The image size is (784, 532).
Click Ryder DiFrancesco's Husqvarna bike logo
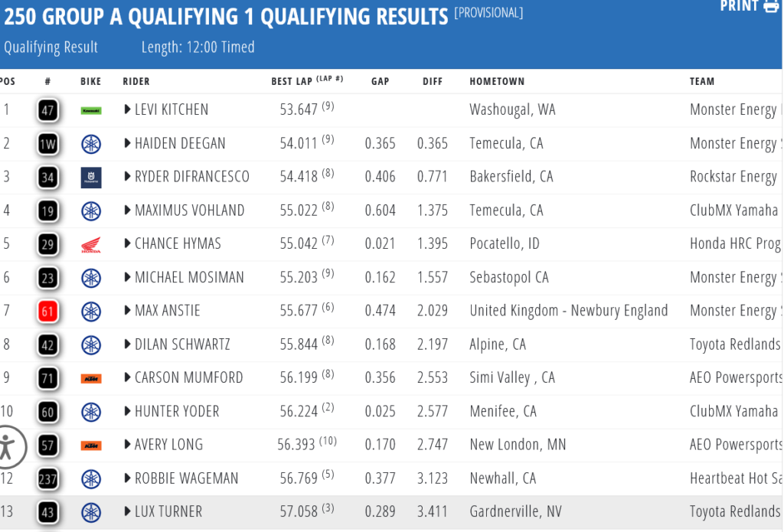[91, 178]
